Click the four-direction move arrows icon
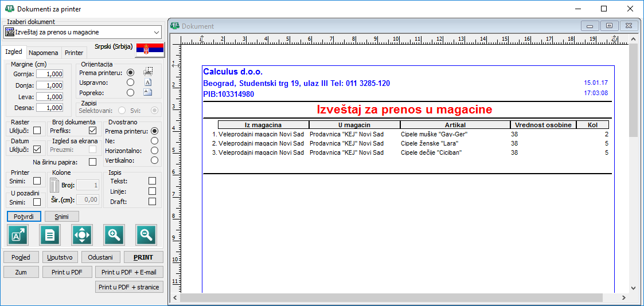Image resolution: width=644 pixels, height=306 pixels. pos(82,234)
